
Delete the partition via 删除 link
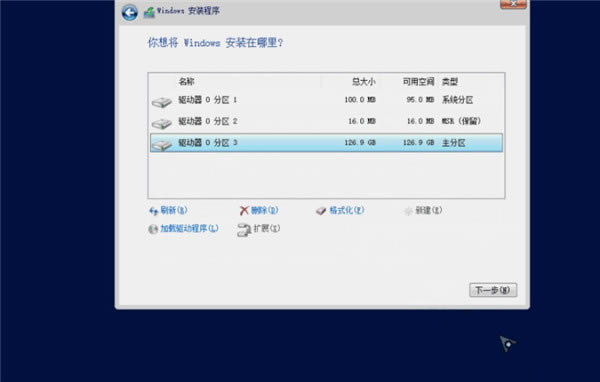click(x=264, y=210)
